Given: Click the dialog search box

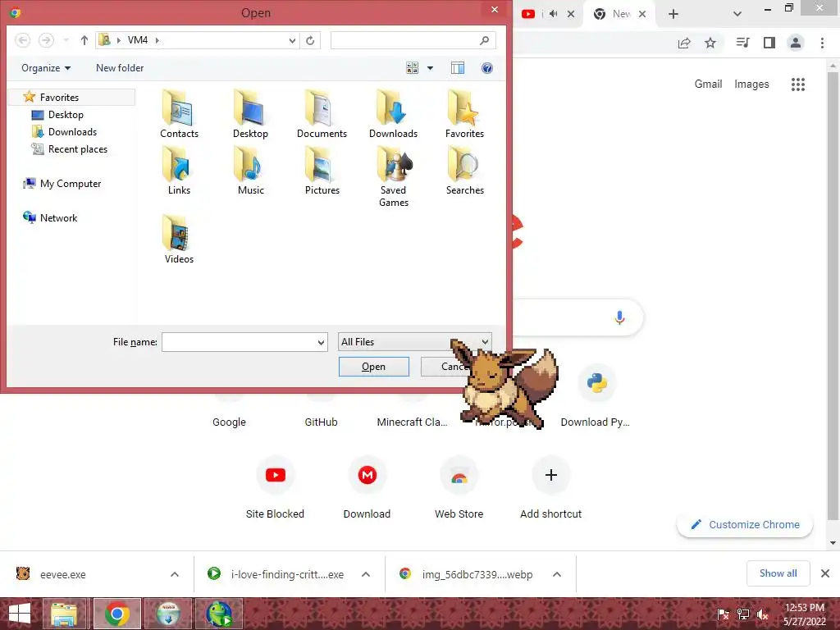Looking at the screenshot, I should (413, 40).
